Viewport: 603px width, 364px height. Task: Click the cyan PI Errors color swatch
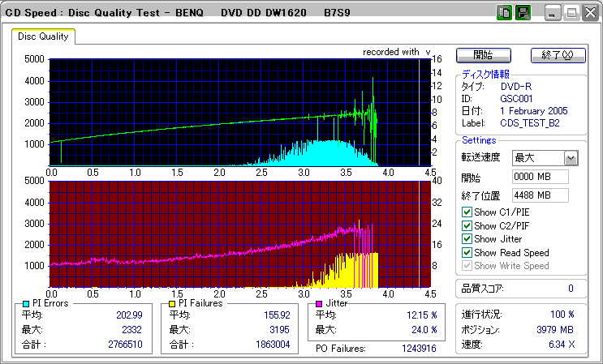[26, 304]
